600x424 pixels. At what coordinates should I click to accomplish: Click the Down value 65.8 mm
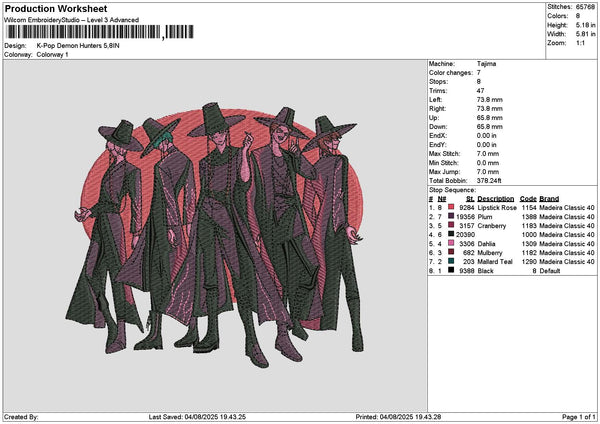pyautogui.click(x=490, y=127)
